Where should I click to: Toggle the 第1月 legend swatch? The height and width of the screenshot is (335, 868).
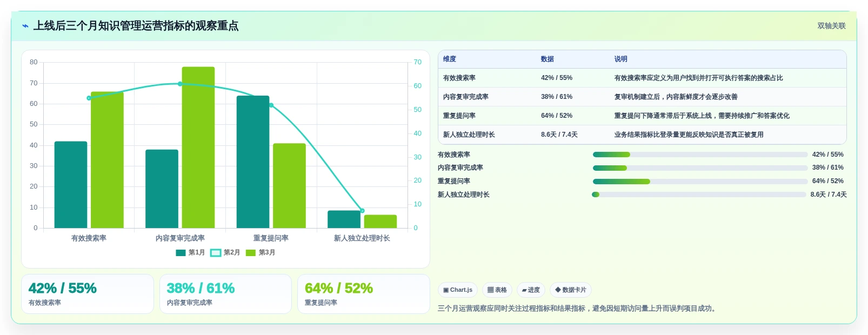coord(181,253)
